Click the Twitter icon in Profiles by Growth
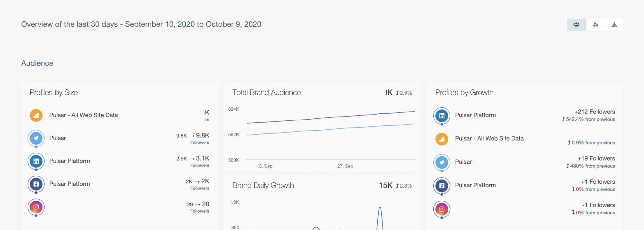The height and width of the screenshot is (230, 644). [x=442, y=162]
